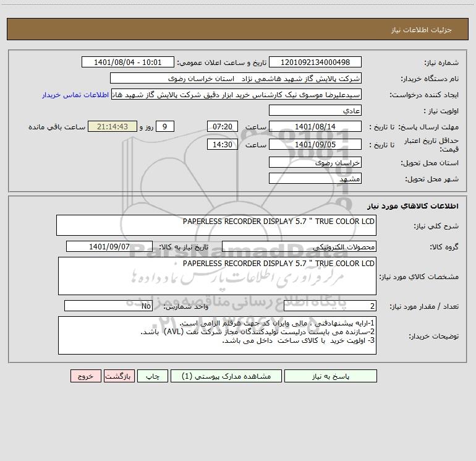This screenshot has height=461, width=476.
Task: Click the need date field 1401/09/07
Action: coord(109,246)
